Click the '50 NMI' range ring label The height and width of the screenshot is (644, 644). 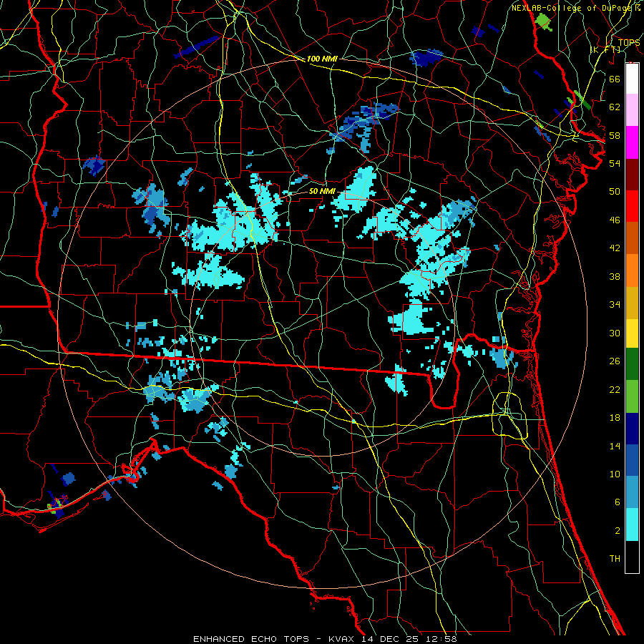click(x=322, y=191)
